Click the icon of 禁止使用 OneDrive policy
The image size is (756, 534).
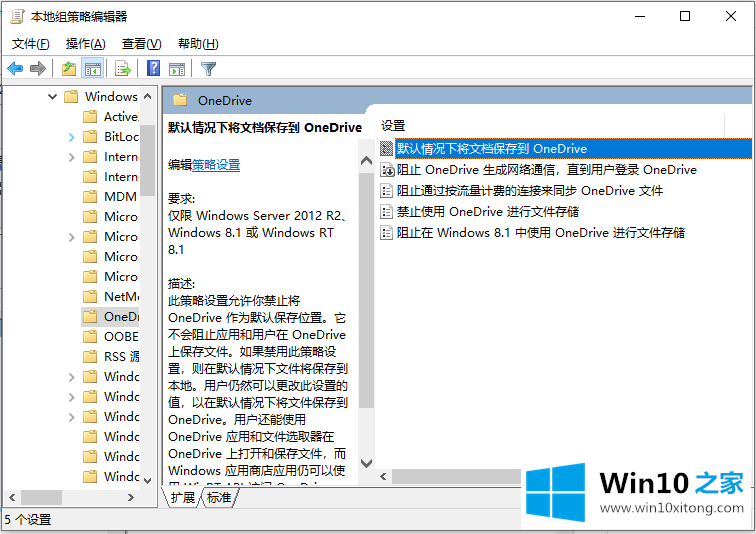click(386, 212)
